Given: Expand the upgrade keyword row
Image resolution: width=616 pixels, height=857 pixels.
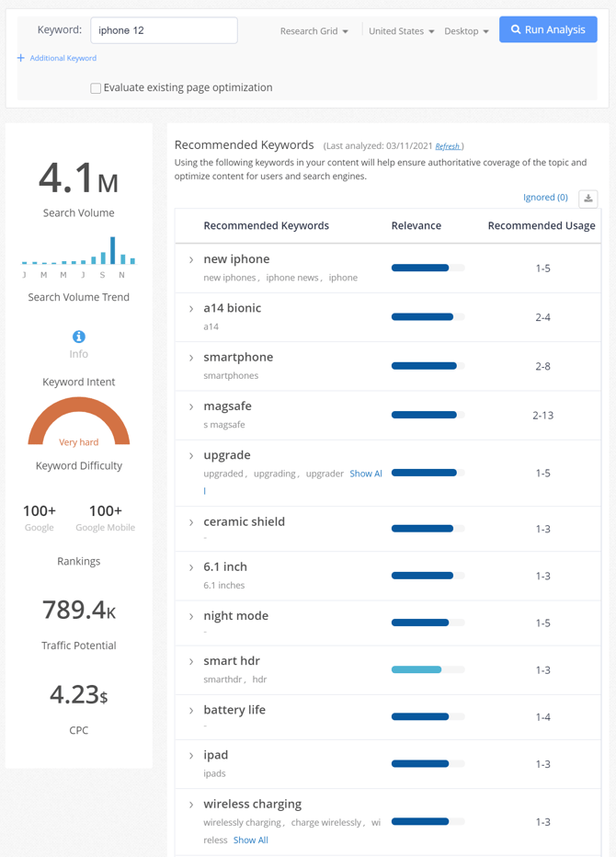Looking at the screenshot, I should (190, 456).
